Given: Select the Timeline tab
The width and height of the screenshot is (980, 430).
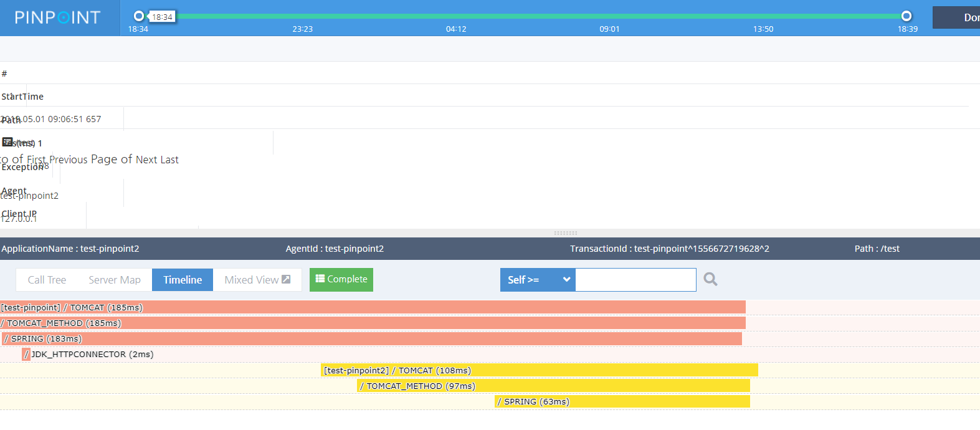Looking at the screenshot, I should (183, 280).
